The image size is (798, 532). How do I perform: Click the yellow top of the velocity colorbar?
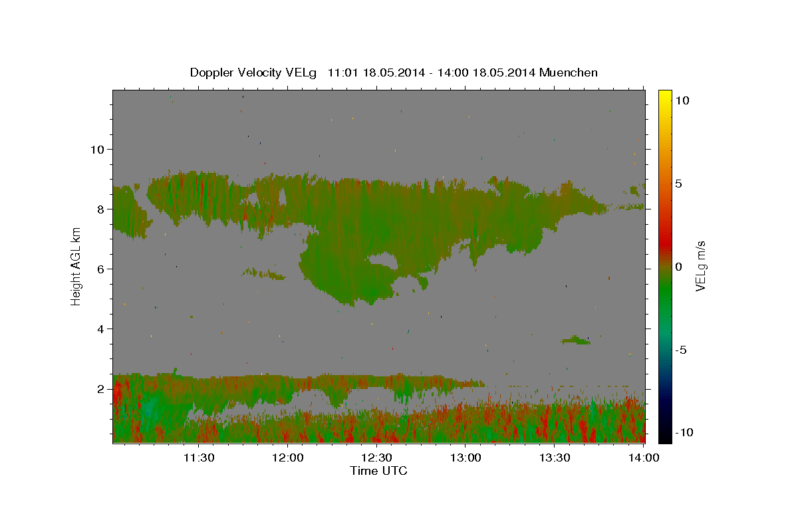pos(665,96)
